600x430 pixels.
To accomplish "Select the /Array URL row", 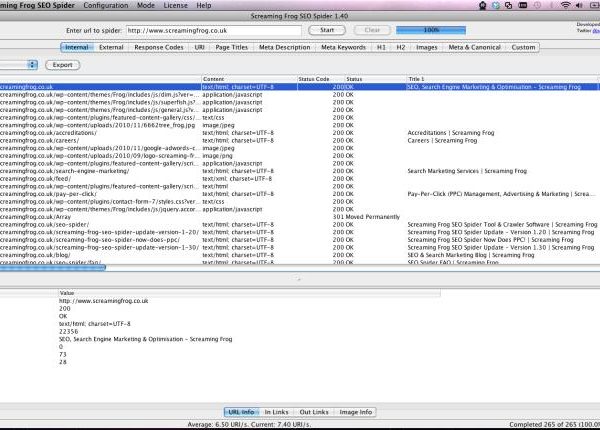I will pos(300,217).
